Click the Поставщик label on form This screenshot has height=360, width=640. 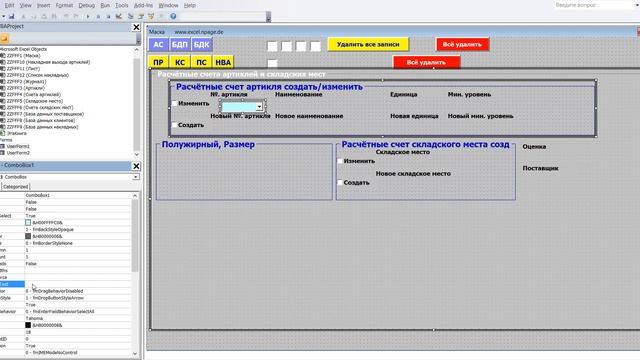click(x=540, y=168)
